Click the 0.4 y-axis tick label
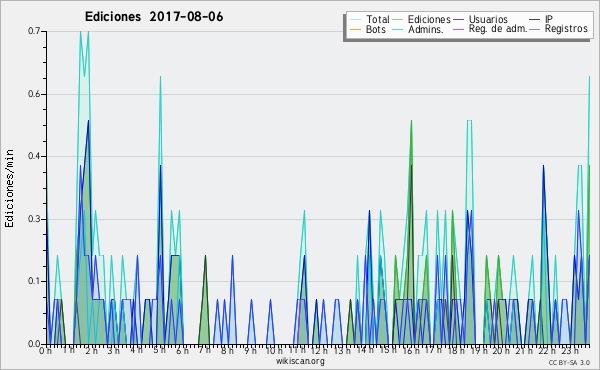The image size is (600, 370). pyautogui.click(x=34, y=156)
